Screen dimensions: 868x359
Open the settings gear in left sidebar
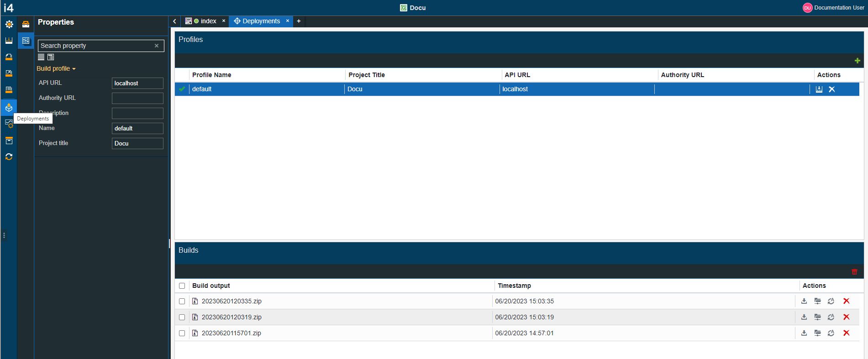pyautogui.click(x=9, y=24)
